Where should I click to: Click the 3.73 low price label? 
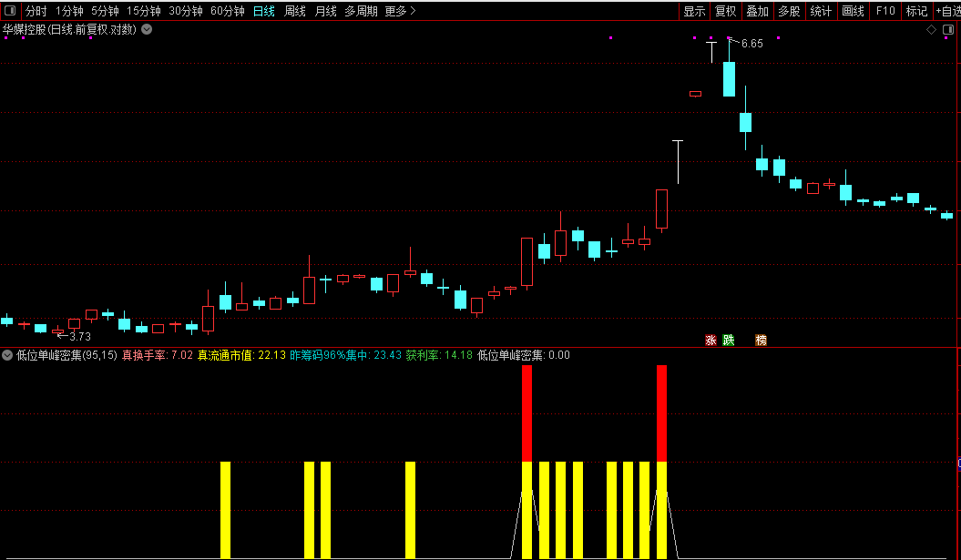[x=79, y=336]
